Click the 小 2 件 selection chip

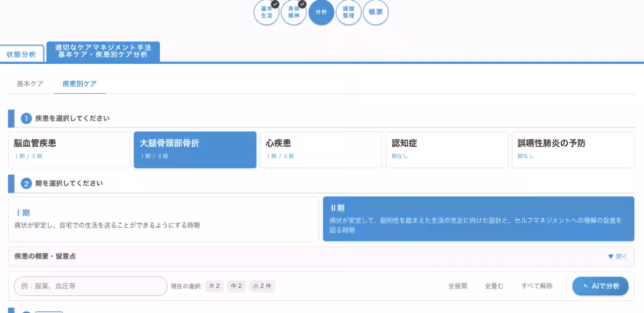coord(262,286)
